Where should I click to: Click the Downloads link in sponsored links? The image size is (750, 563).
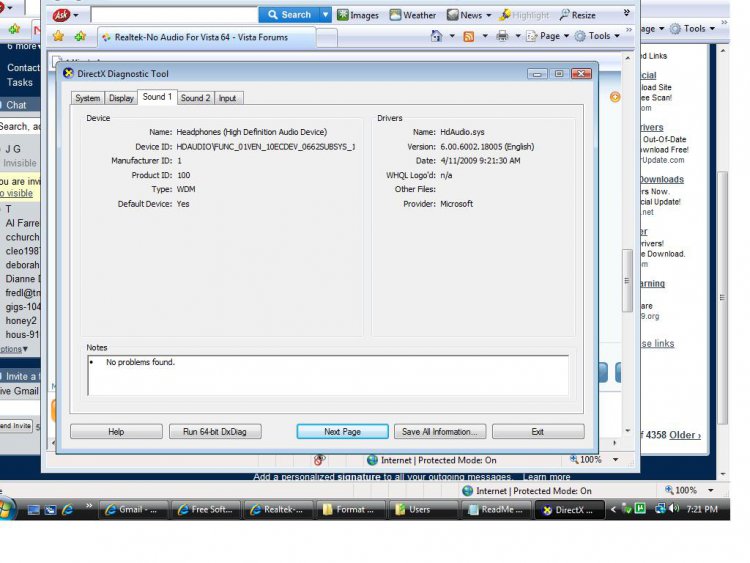point(662,179)
